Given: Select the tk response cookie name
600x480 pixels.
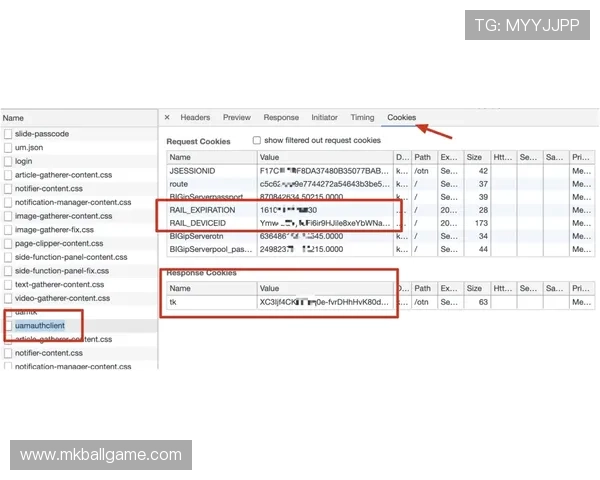Looking at the screenshot, I should pyautogui.click(x=173, y=302).
